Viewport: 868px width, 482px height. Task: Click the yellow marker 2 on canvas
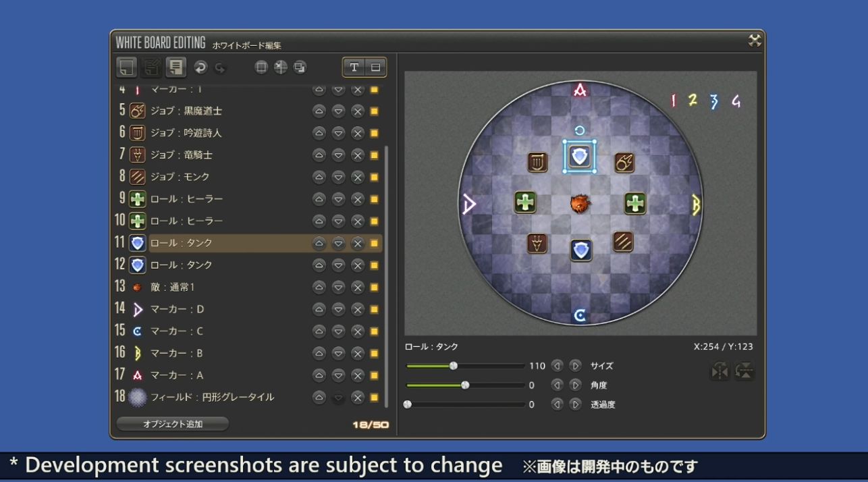coord(693,100)
